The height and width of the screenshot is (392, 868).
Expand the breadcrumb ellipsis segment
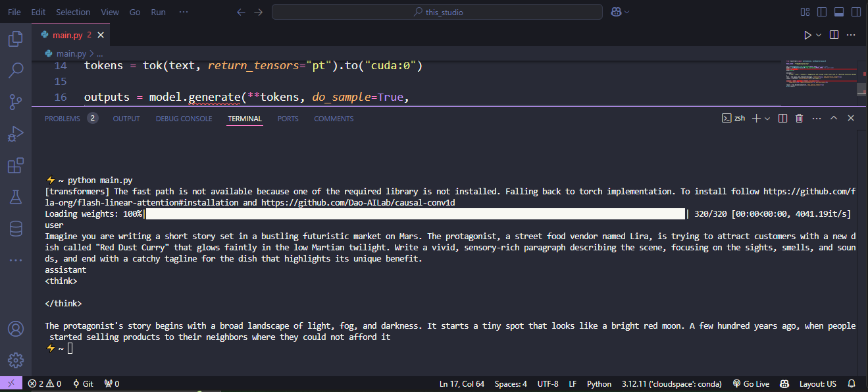100,53
